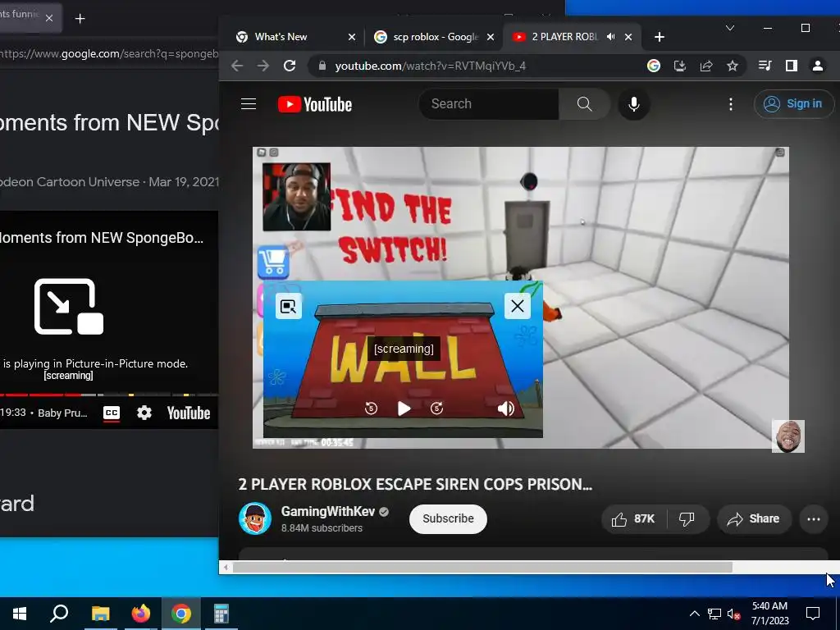The width and height of the screenshot is (840, 630).
Task: Click the horizontal scrollbar in Chrome
Action: 482,568
